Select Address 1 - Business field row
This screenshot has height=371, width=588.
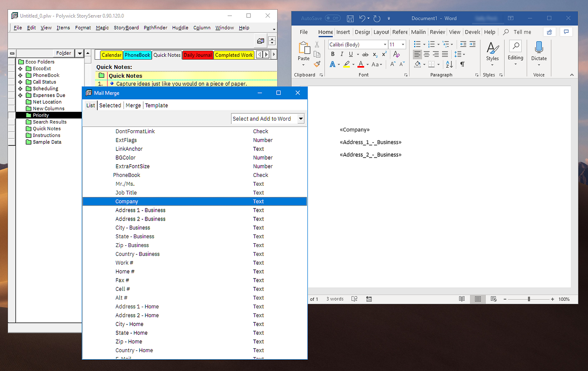click(194, 210)
